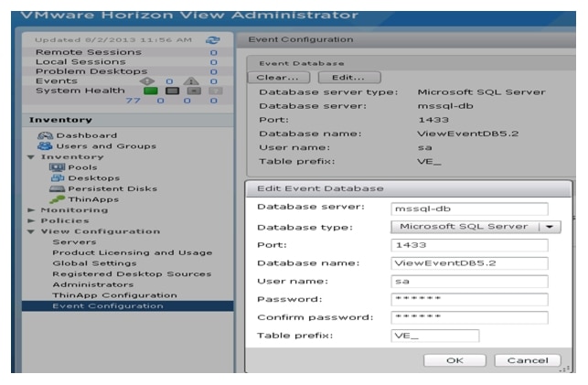The height and width of the screenshot is (385, 588).
Task: Click the Clear... button
Action: tap(279, 78)
